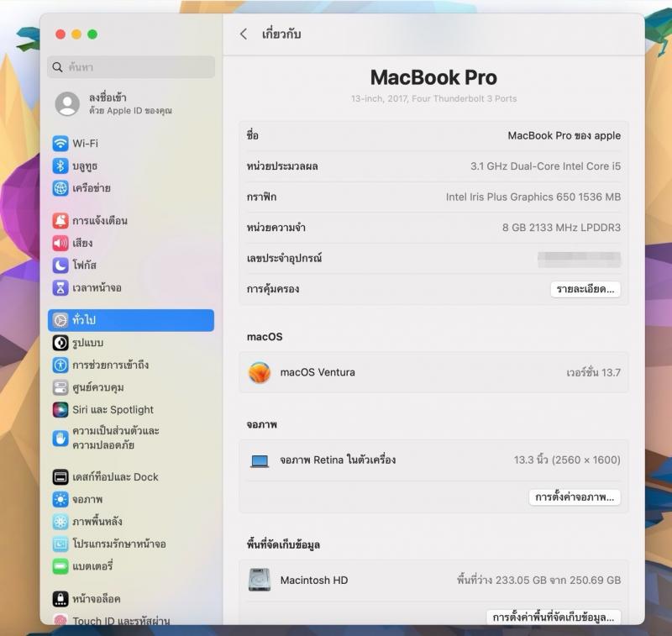Click the Displays sun icon
This screenshot has width=672, height=636.
(60, 499)
